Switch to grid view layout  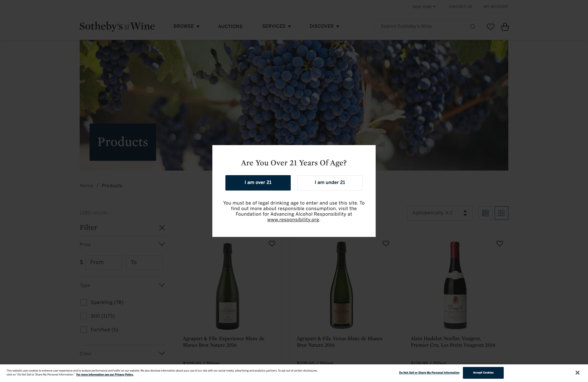[x=501, y=213]
